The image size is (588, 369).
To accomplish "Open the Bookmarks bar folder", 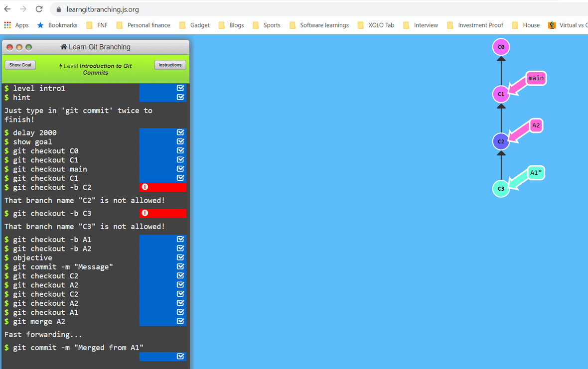I will click(x=57, y=25).
